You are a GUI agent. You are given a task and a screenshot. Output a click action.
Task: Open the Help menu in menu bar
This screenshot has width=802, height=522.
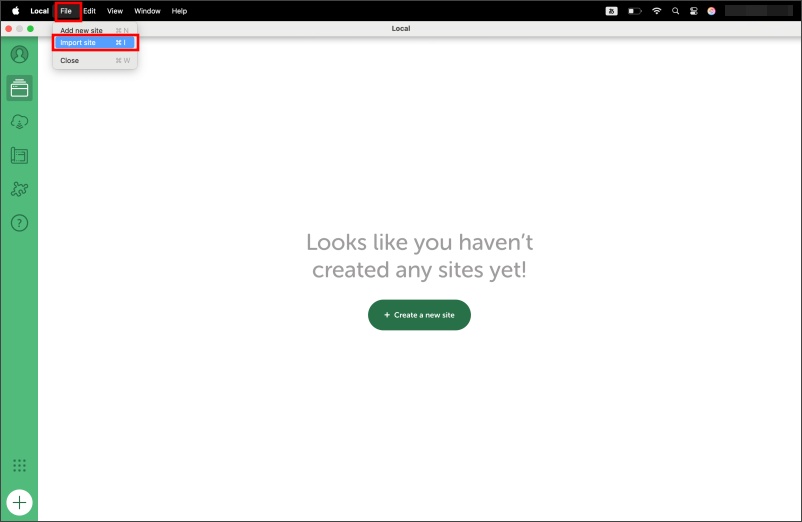click(x=179, y=11)
